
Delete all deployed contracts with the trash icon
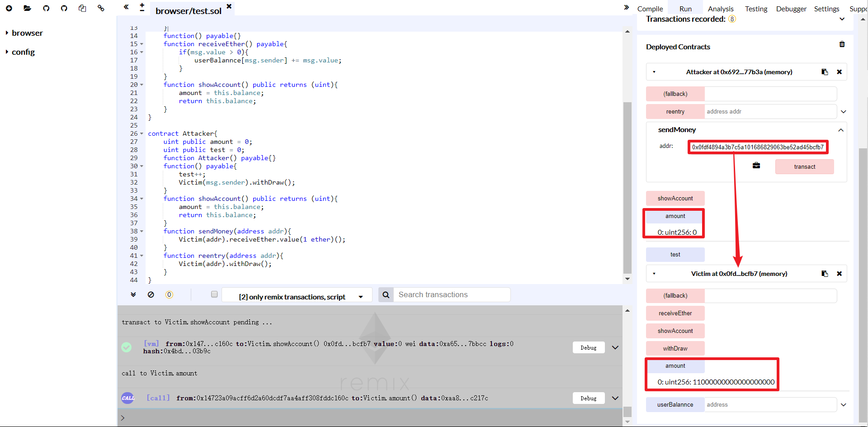pos(842,44)
